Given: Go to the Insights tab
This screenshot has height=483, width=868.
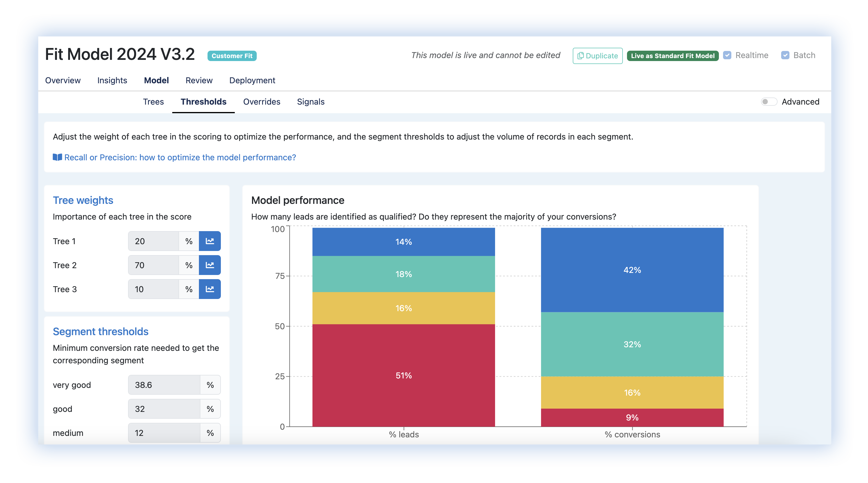Looking at the screenshot, I should click(x=112, y=81).
